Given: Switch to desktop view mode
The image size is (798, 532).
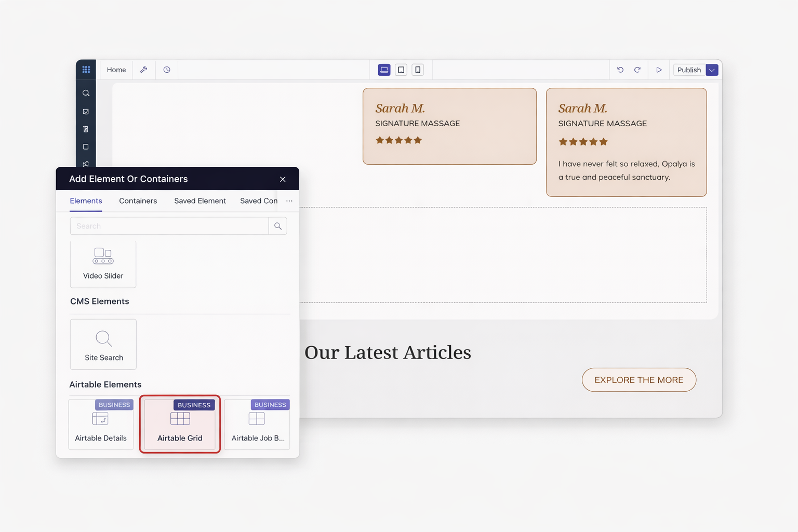Looking at the screenshot, I should click(384, 70).
